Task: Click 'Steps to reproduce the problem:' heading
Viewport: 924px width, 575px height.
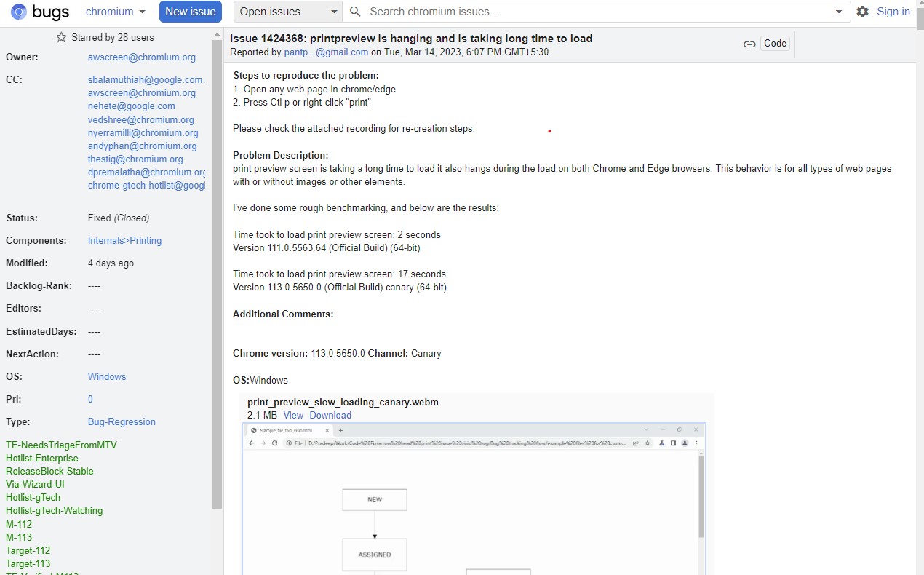Action: pyautogui.click(x=306, y=76)
